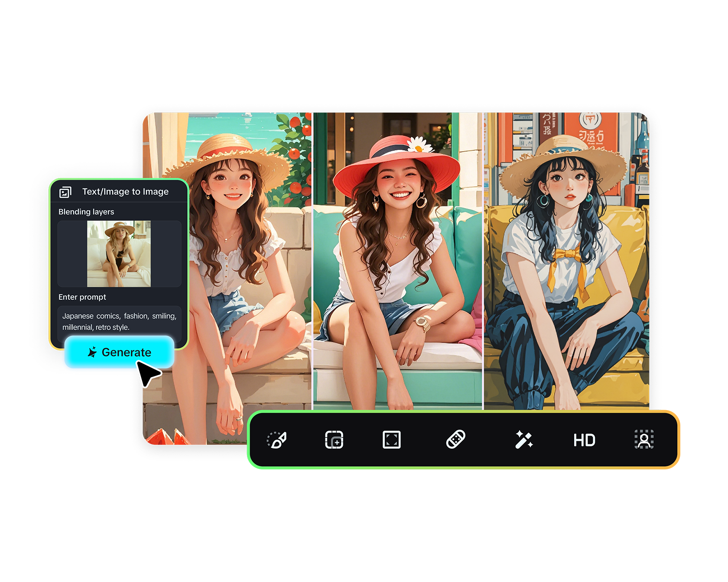
Task: Click the Enter prompt label
Action: coord(82,297)
